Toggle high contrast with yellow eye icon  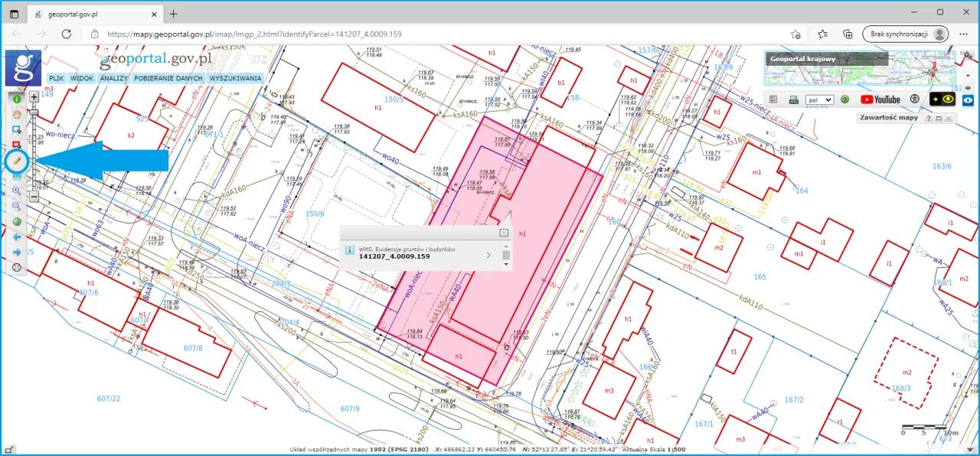[x=947, y=99]
